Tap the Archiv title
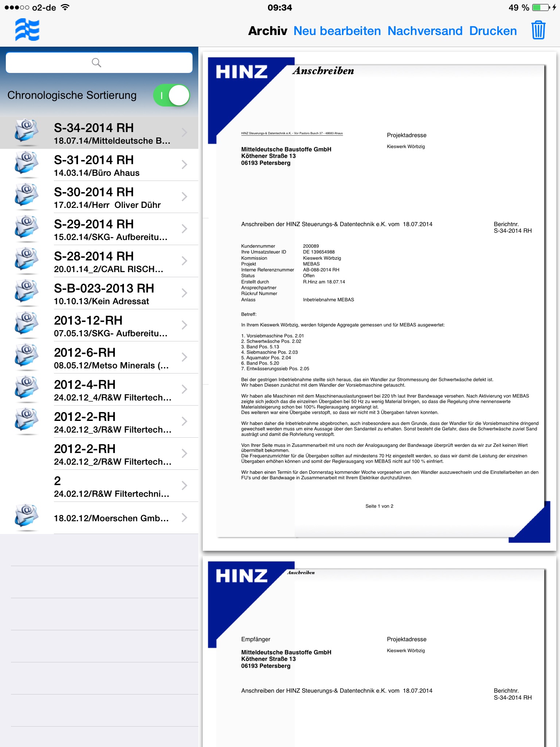 tap(268, 31)
